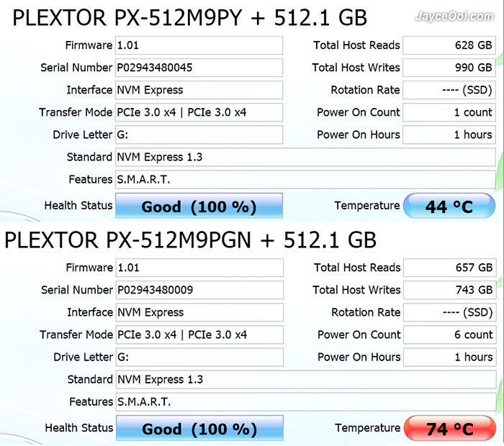This screenshot has width=504, height=446.
Task: Click the 44 °C temperature indicator
Action: point(449,206)
